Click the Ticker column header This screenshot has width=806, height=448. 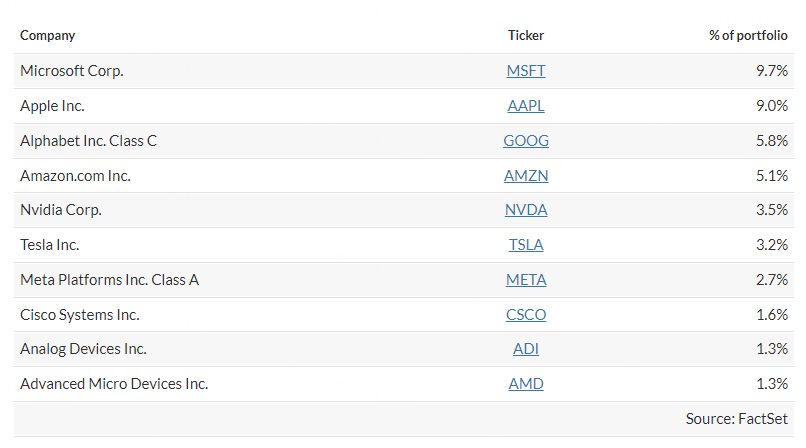coord(526,36)
